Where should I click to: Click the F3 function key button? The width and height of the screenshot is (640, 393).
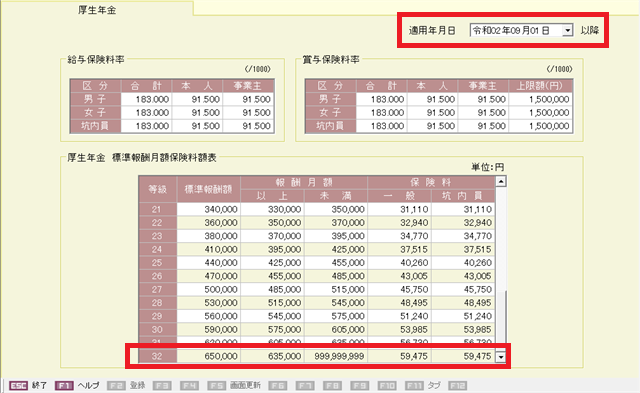point(162,386)
